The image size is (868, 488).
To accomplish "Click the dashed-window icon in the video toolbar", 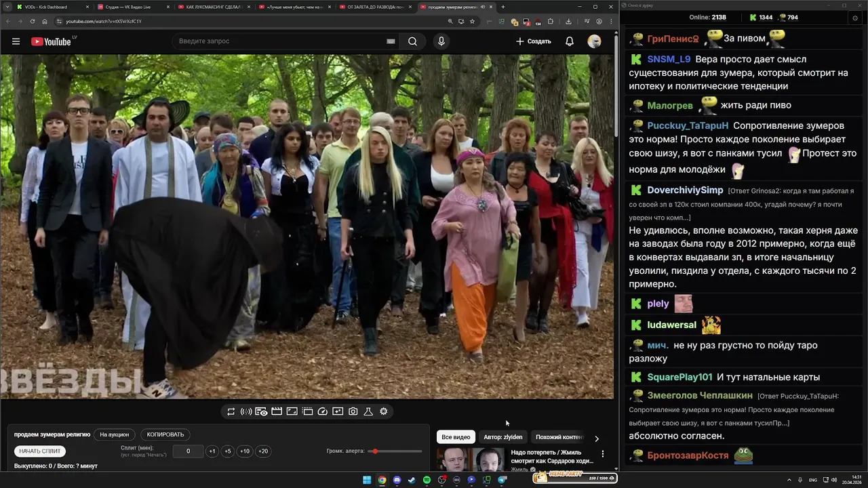I will click(x=307, y=411).
